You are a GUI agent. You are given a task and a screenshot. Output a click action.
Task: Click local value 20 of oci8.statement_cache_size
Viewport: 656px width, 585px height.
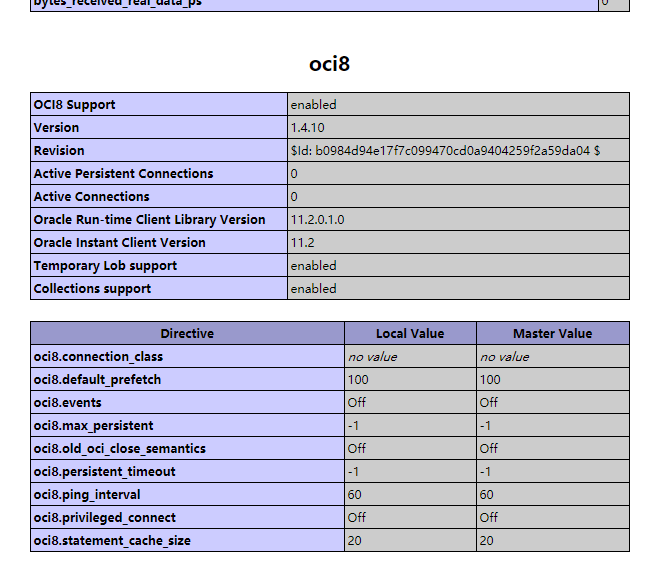354,541
